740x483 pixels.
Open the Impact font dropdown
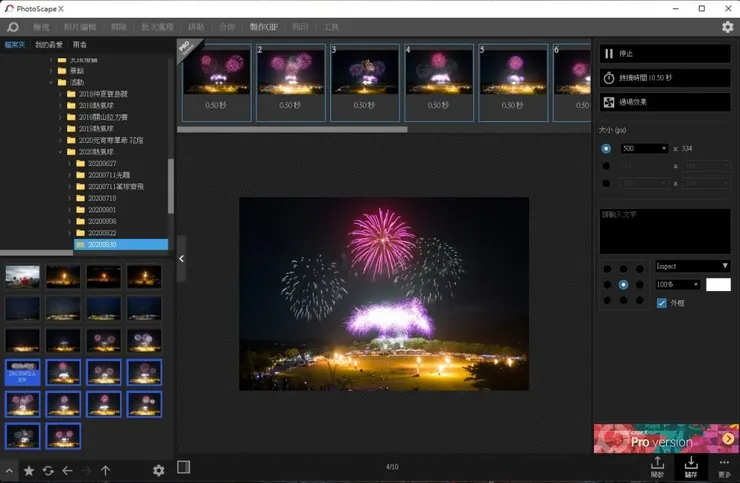click(692, 266)
